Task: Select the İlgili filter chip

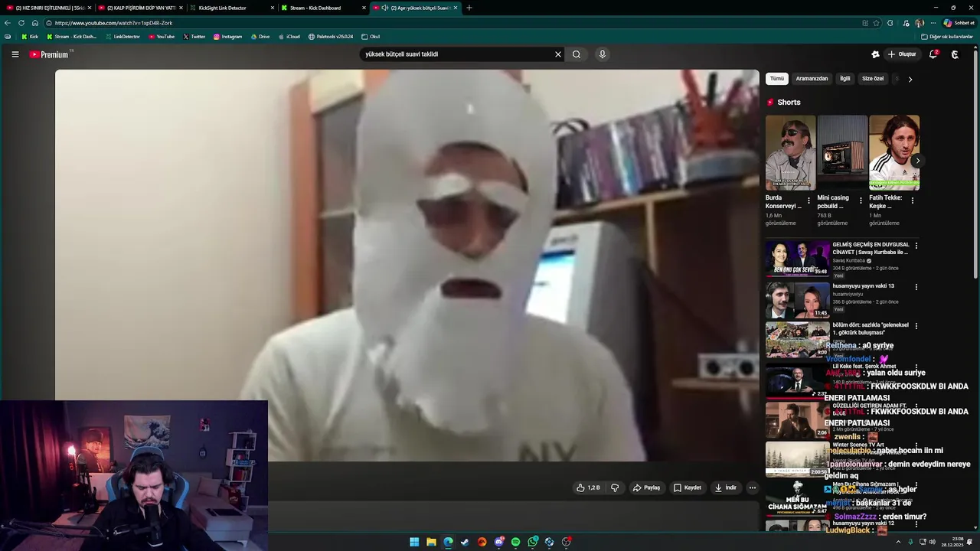Action: 845,79
